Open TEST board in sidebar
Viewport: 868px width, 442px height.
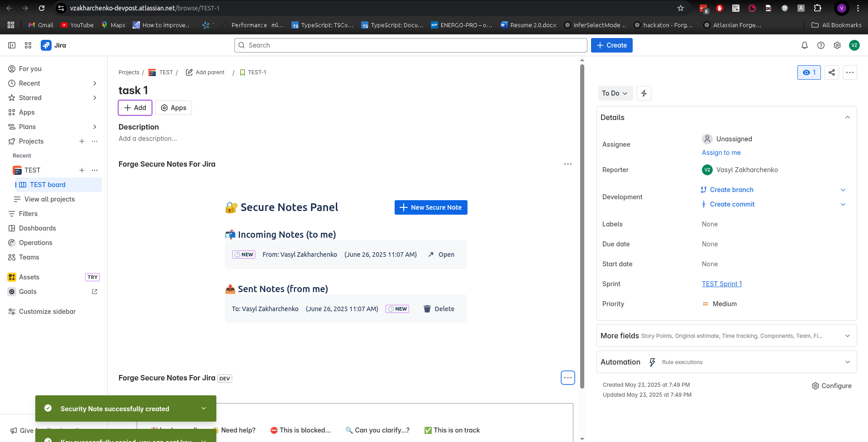(x=58, y=185)
